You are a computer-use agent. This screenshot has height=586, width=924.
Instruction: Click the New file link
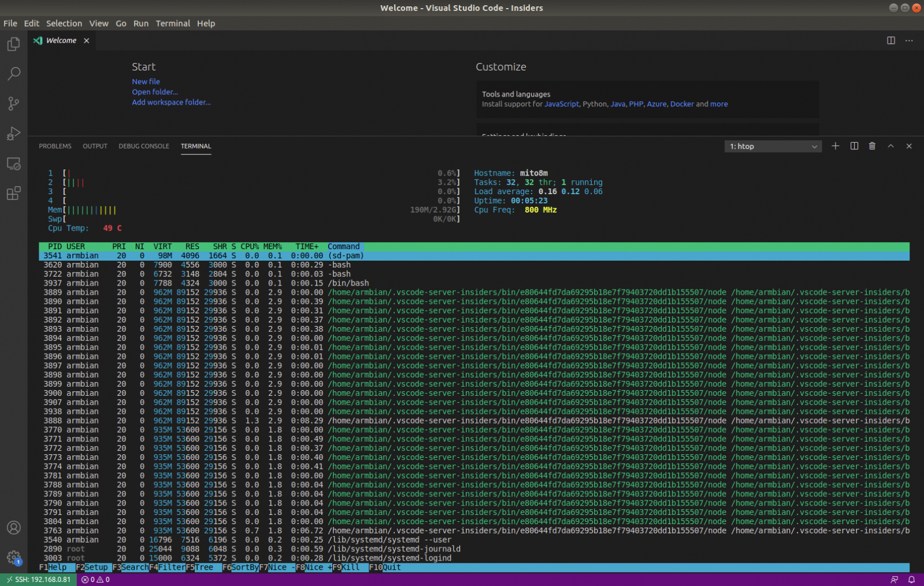coord(146,82)
